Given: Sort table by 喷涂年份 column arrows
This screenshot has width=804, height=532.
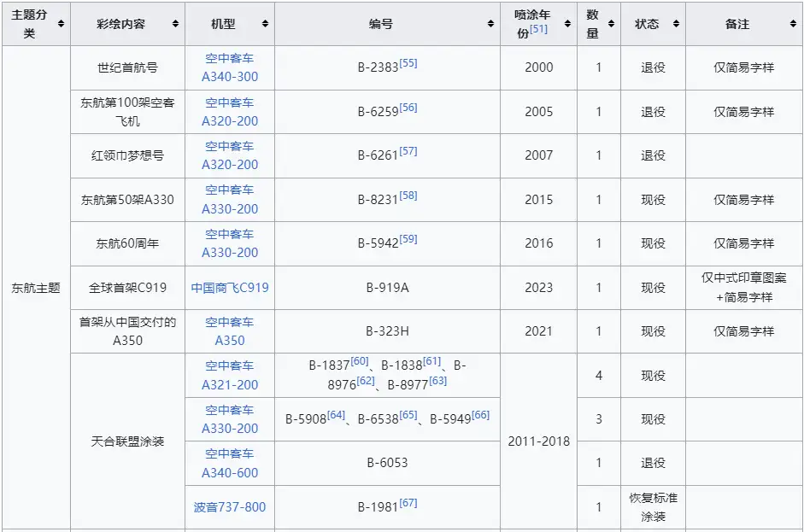Looking at the screenshot, I should (567, 24).
